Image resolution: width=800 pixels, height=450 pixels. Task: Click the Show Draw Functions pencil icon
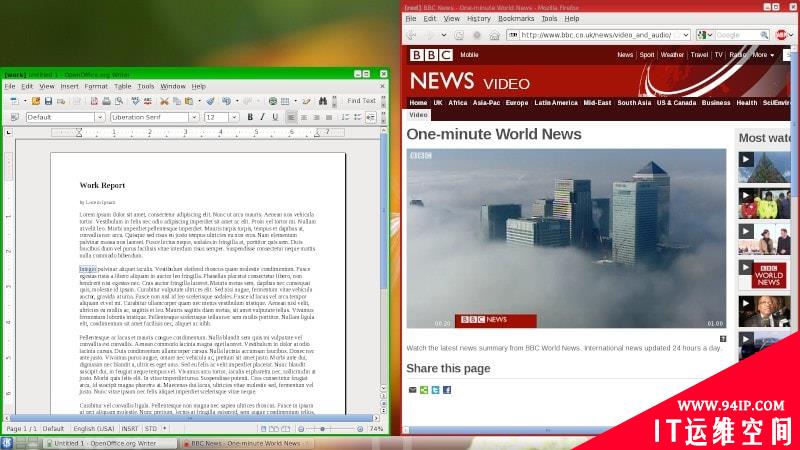306,101
